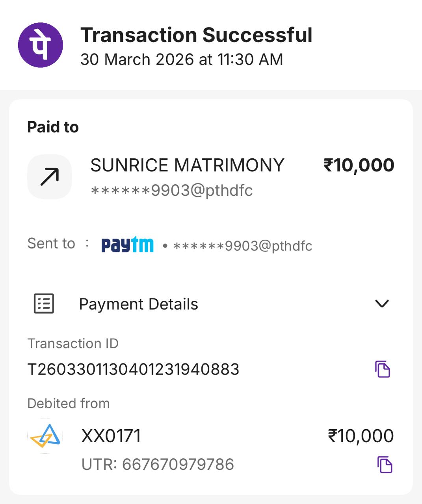
Task: Click the Paid to label
Action: (53, 127)
